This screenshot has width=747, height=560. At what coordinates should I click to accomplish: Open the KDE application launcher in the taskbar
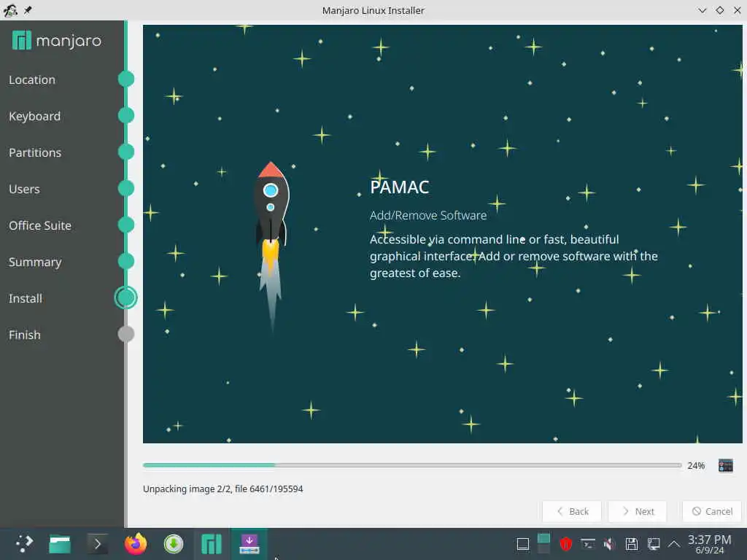tap(24, 543)
